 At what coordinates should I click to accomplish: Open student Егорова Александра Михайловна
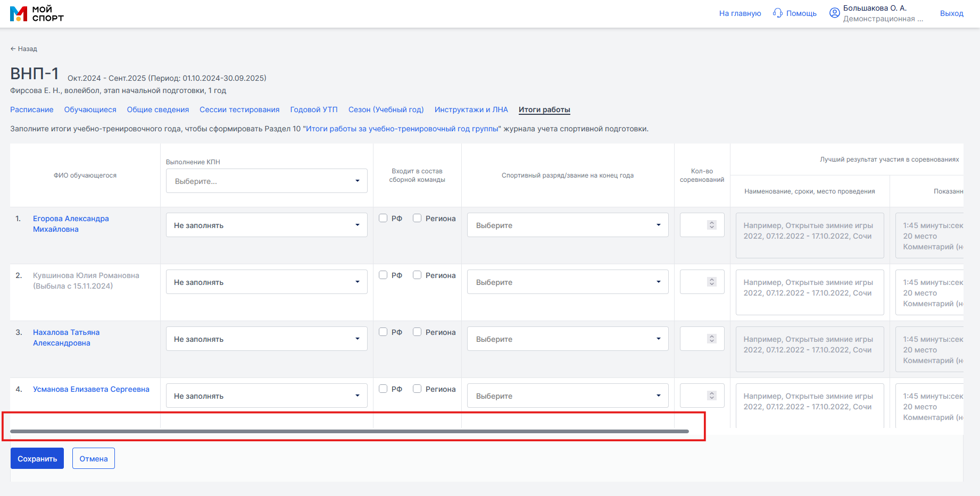[71, 224]
